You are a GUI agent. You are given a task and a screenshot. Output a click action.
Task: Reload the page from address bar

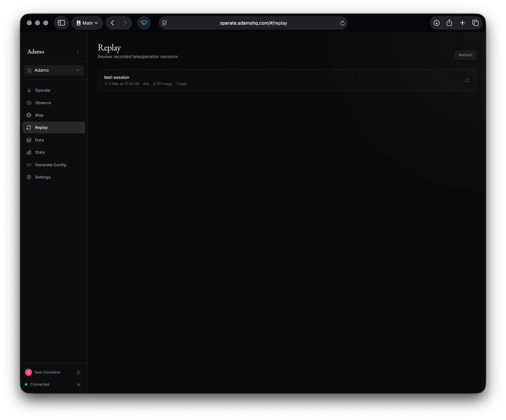pyautogui.click(x=342, y=23)
